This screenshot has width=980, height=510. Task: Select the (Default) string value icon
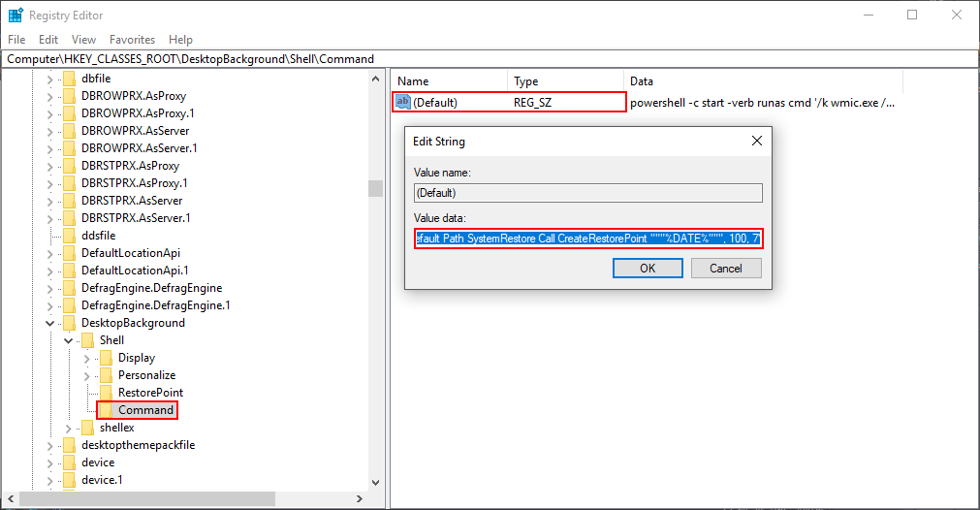403,102
